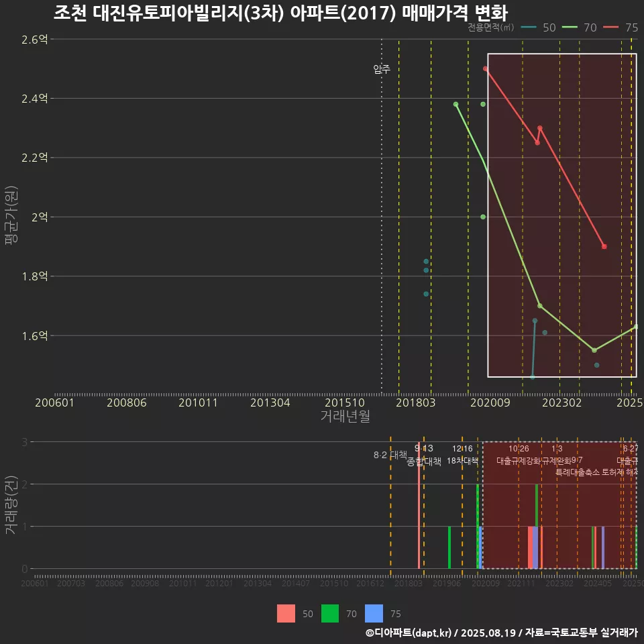Click the teal data point near 1.74억
The image size is (644, 644).
pos(426,294)
